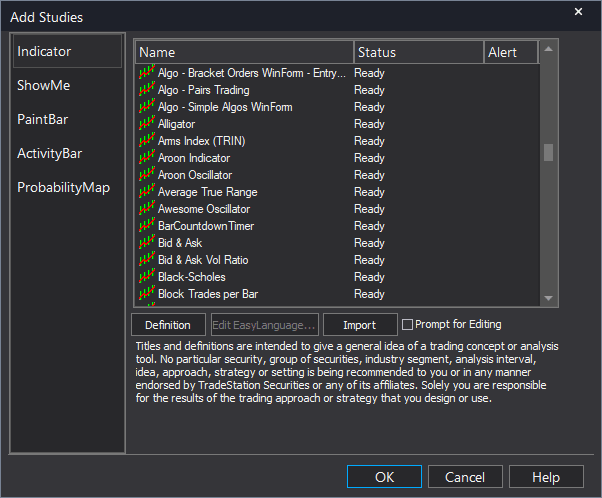
Task: Click the icon beside Black-Scholes
Action: pos(147,276)
